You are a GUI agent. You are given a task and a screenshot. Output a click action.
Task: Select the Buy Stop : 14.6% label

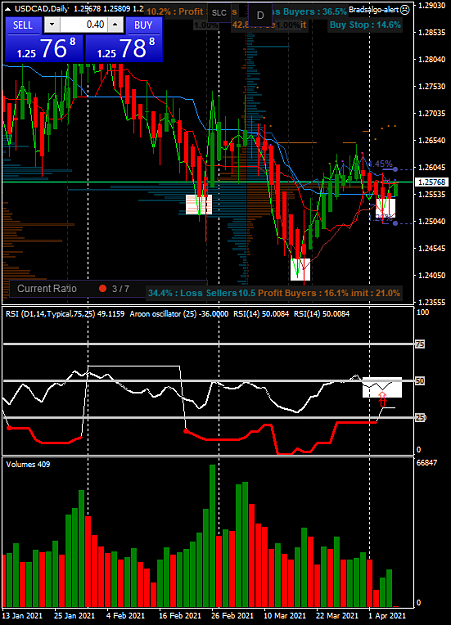[365, 25]
